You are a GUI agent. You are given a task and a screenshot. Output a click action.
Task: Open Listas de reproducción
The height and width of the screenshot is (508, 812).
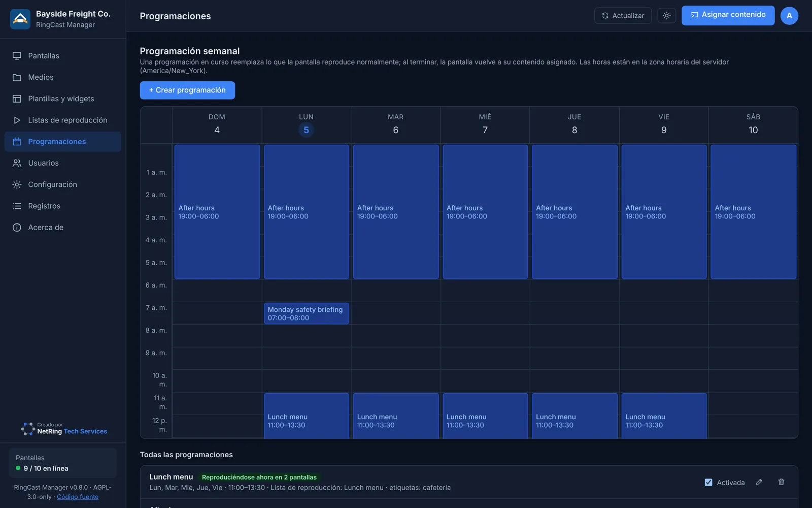63,120
